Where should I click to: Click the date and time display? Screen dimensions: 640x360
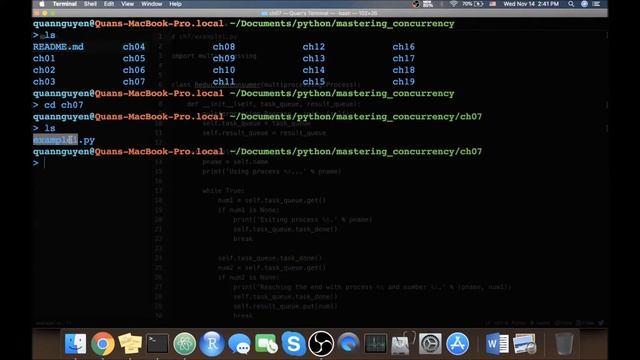[x=531, y=4]
